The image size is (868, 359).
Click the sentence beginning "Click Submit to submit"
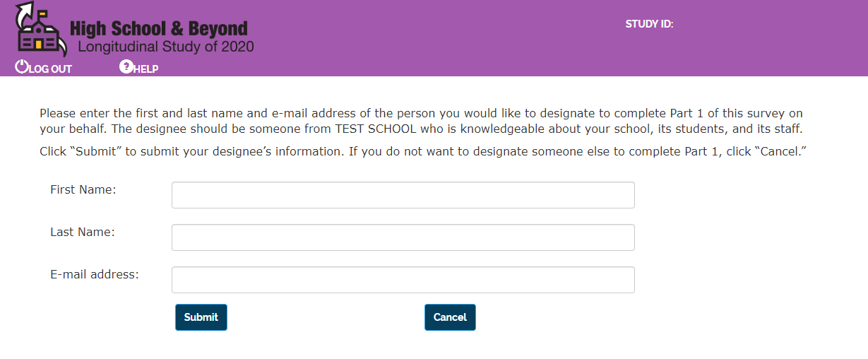pos(424,152)
